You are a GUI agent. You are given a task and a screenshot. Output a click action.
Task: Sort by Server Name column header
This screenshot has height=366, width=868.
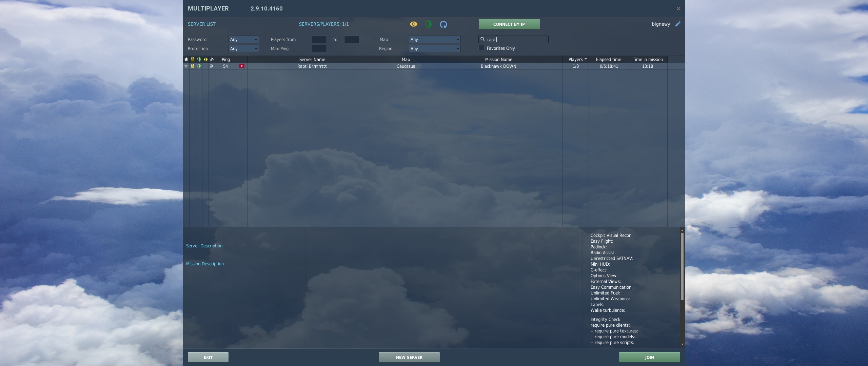tap(312, 59)
